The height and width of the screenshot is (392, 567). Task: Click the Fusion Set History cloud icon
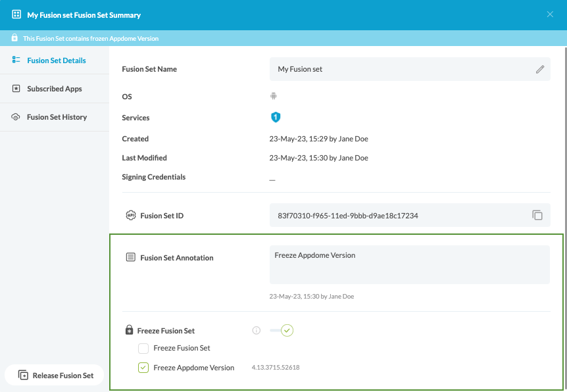point(14,117)
